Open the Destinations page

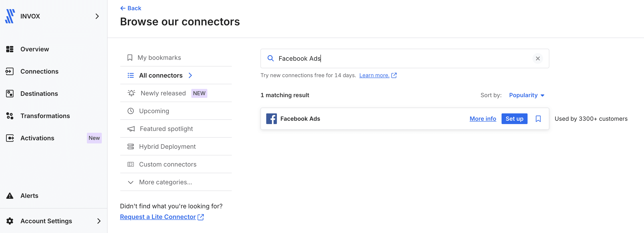coord(39,94)
